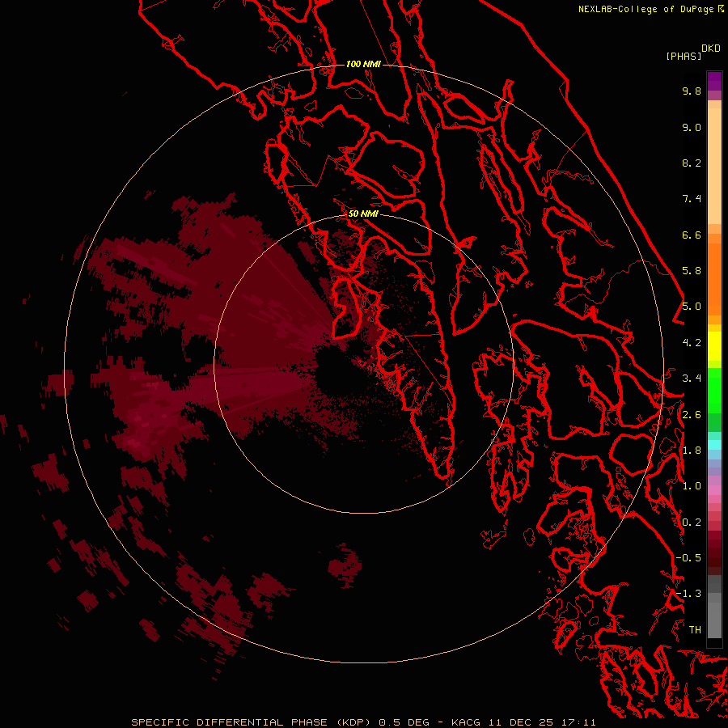
Task: Click the cyan segment of the color bar
Action: click(x=714, y=445)
